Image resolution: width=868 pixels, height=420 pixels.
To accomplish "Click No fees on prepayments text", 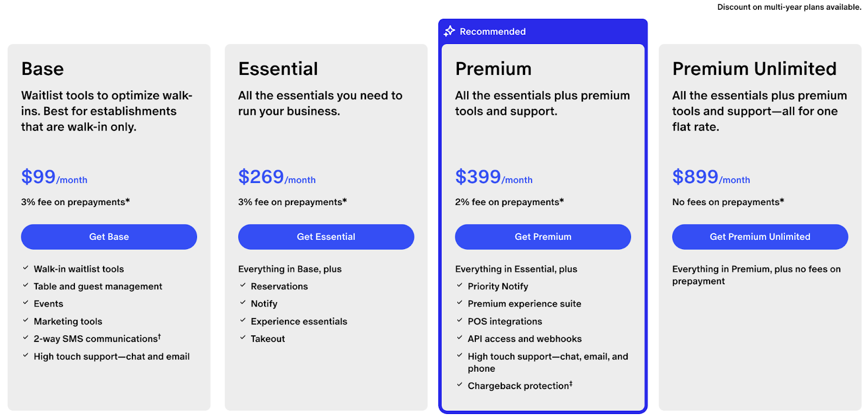I will 728,202.
